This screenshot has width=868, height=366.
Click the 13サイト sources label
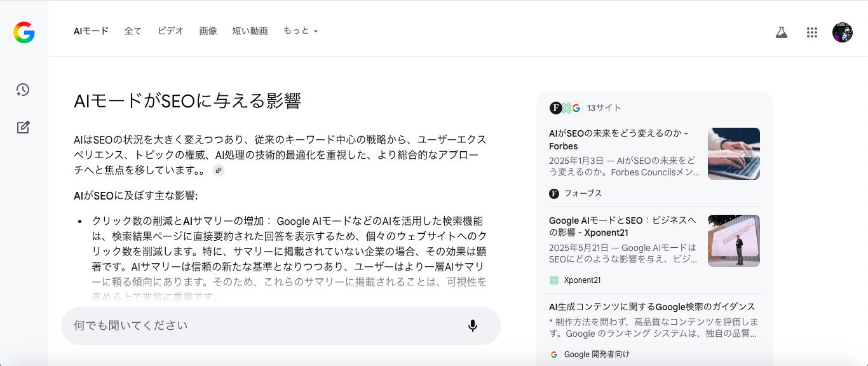click(x=604, y=108)
